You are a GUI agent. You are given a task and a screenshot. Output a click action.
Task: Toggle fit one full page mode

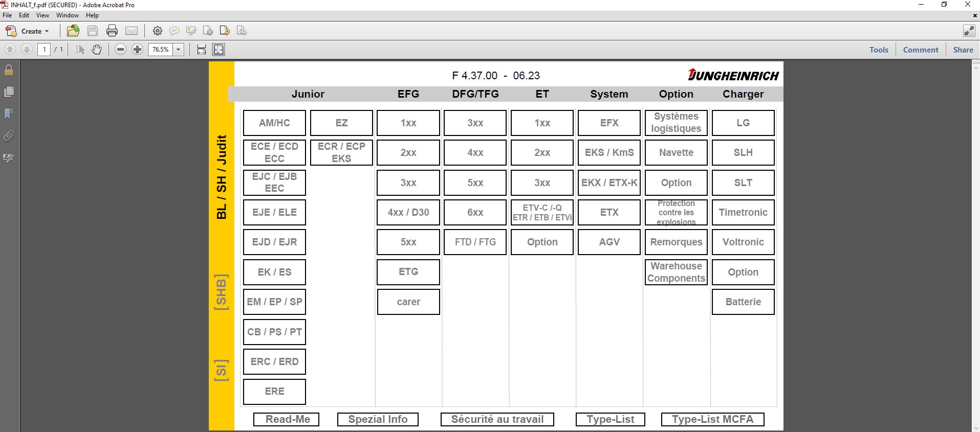[x=219, y=50]
